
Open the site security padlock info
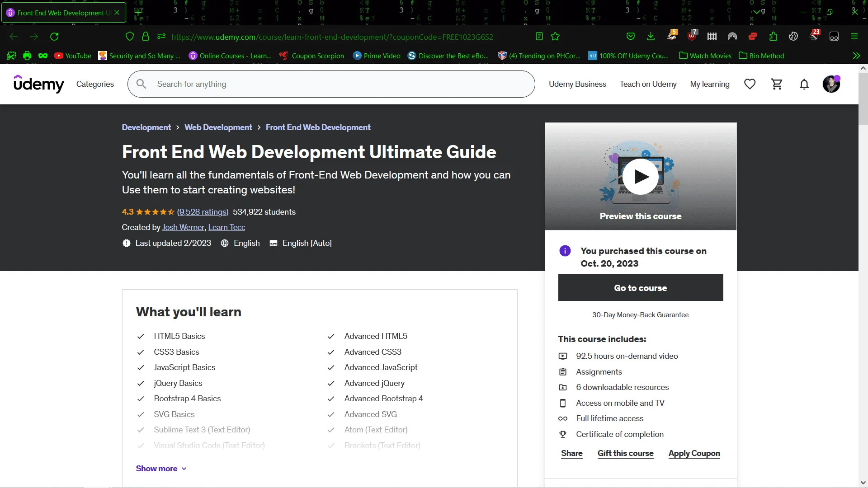(146, 37)
